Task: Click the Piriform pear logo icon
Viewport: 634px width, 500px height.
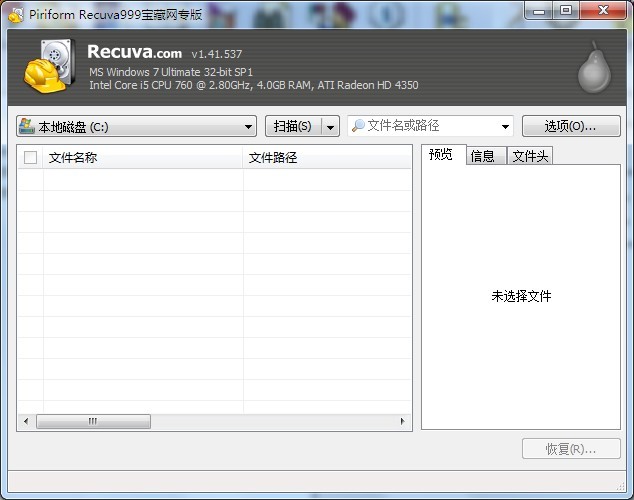Action: [x=591, y=69]
